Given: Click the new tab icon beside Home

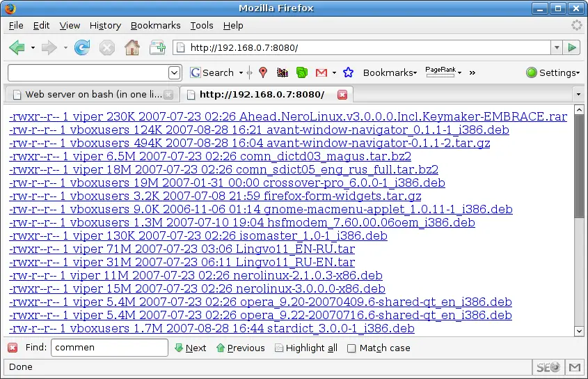Looking at the screenshot, I should click(x=157, y=47).
